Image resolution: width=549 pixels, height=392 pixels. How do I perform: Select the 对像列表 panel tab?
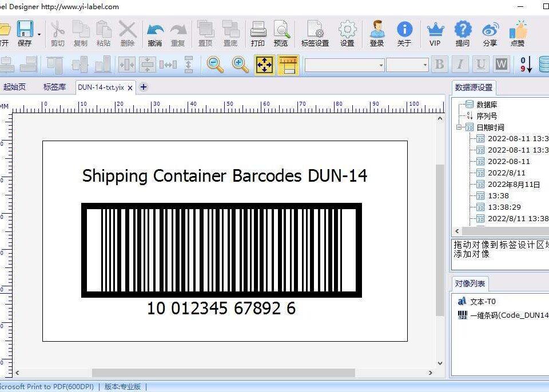point(470,283)
